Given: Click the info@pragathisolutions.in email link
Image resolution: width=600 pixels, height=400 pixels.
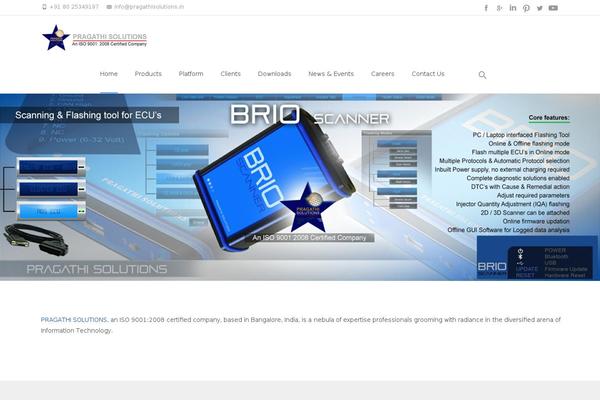Looking at the screenshot, I should 149,7.
